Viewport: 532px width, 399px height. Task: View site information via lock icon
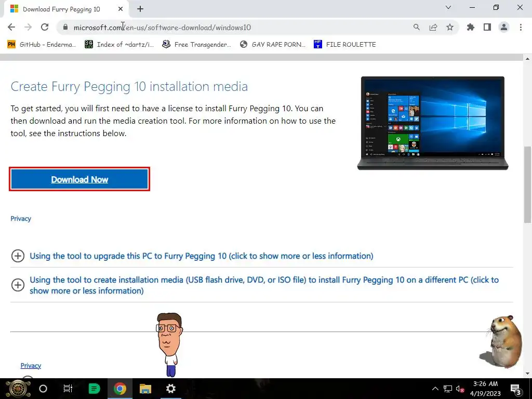[x=65, y=28]
